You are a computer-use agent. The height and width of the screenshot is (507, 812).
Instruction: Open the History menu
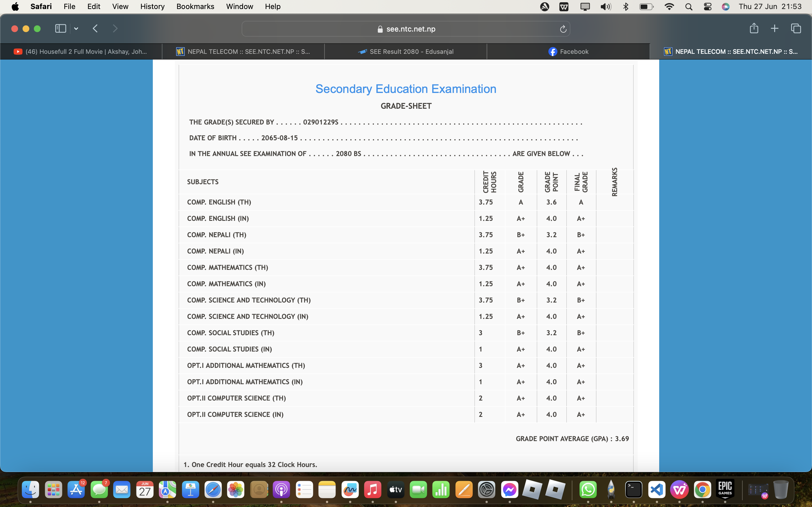152,6
